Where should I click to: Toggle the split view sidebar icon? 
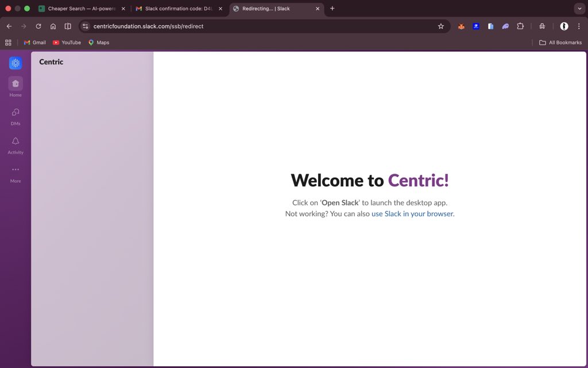[x=68, y=26]
